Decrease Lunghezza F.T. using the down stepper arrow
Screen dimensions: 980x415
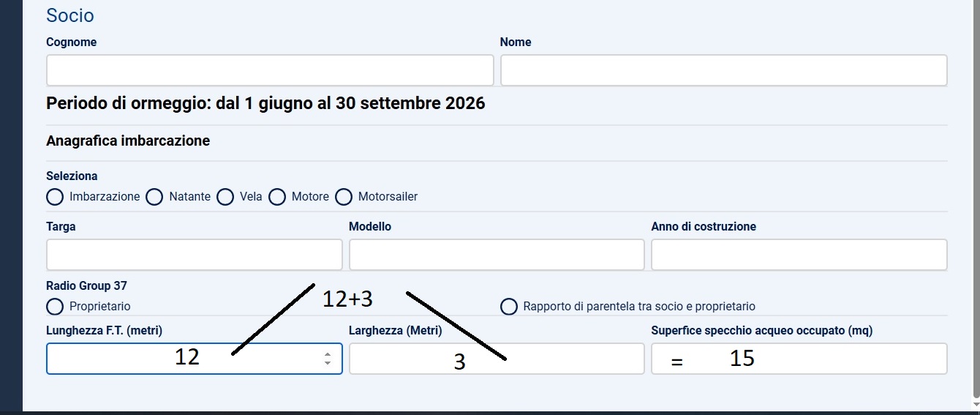328,363
